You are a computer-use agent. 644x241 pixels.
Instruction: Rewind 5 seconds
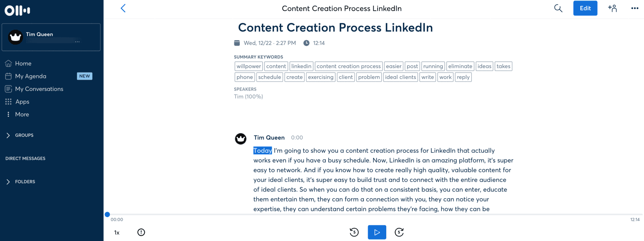pos(354,232)
